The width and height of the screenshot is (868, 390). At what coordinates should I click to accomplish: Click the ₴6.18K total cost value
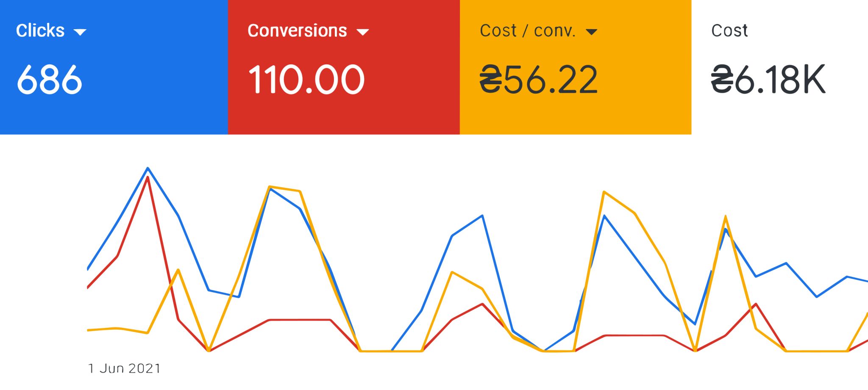tap(768, 80)
